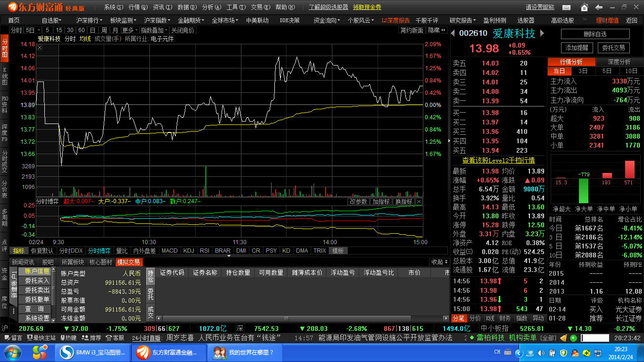The width and height of the screenshot is (644, 362).
Task: Toggle 成交量(手) volume display
Action: tap(108, 39)
